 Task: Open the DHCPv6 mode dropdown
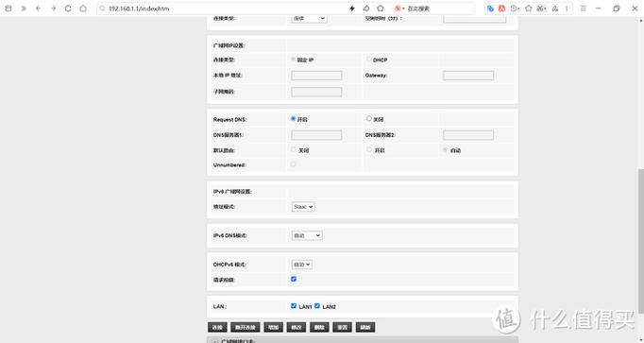[x=302, y=265]
